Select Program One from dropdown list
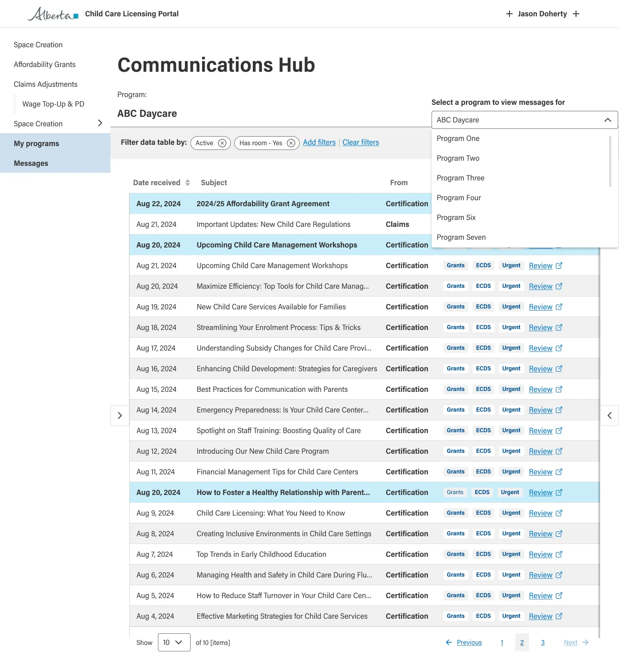The image size is (619, 672). 458,138
